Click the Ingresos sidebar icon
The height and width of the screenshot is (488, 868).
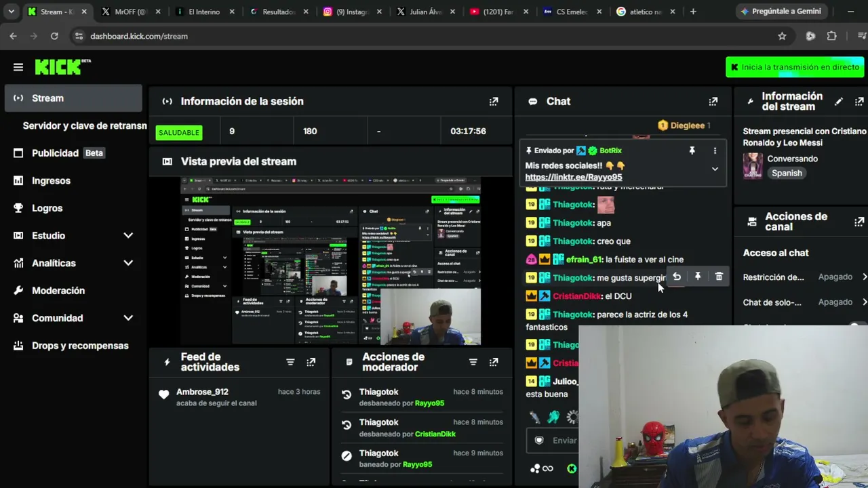[x=18, y=180]
